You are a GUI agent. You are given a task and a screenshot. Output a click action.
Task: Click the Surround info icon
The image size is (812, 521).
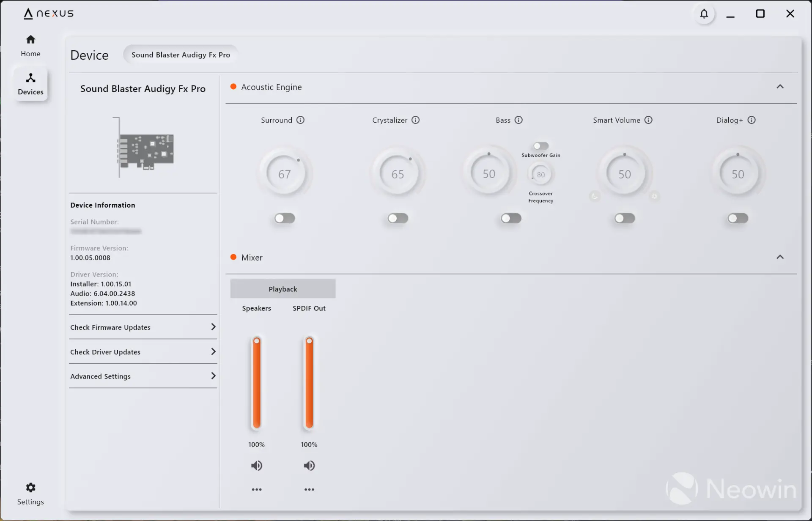[x=300, y=120]
